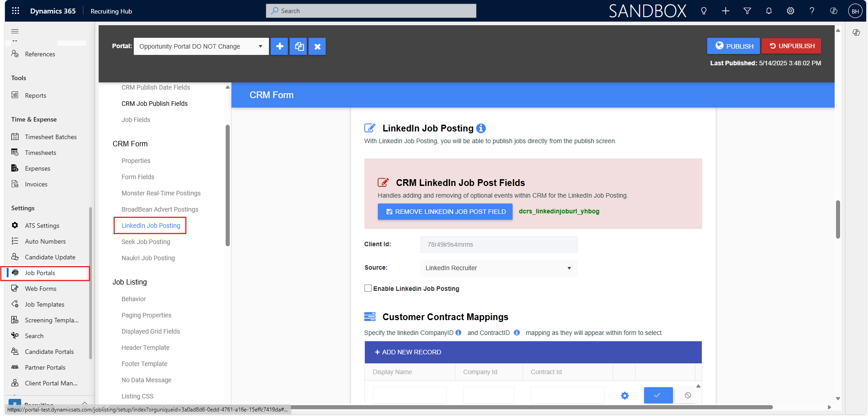Open the Copilot side pane icon
Viewport: 868px width, 416px height.
[x=856, y=32]
